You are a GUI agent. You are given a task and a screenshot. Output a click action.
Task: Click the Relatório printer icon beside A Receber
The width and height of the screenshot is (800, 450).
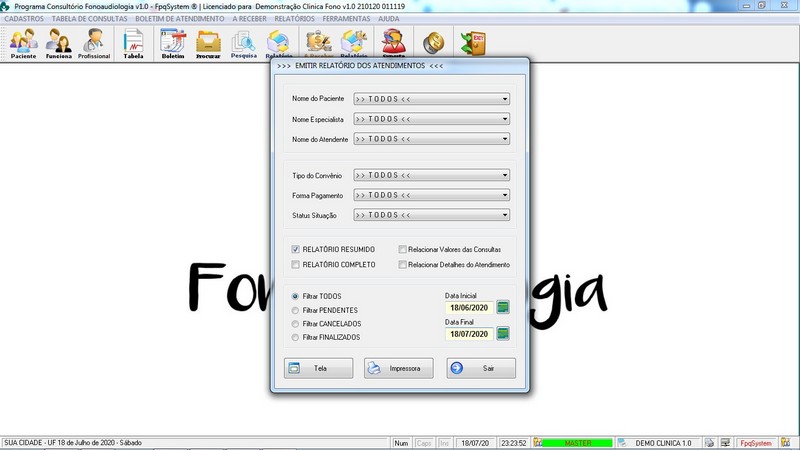click(x=354, y=42)
